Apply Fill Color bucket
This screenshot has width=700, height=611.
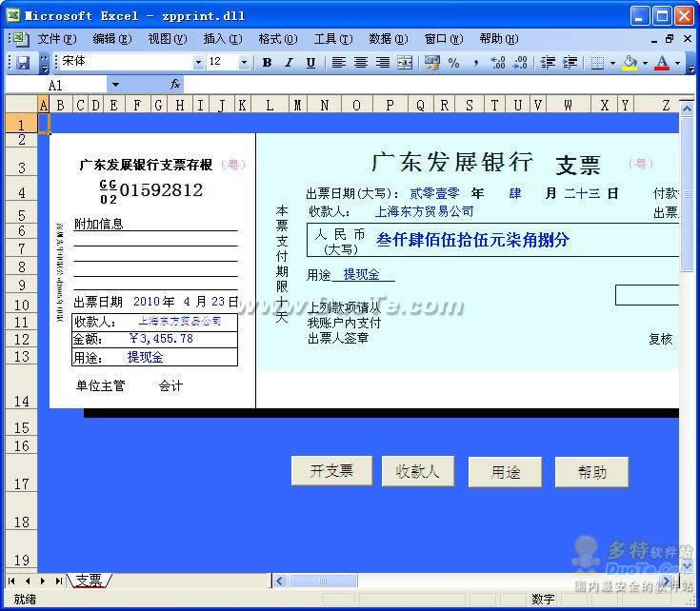pyautogui.click(x=630, y=63)
